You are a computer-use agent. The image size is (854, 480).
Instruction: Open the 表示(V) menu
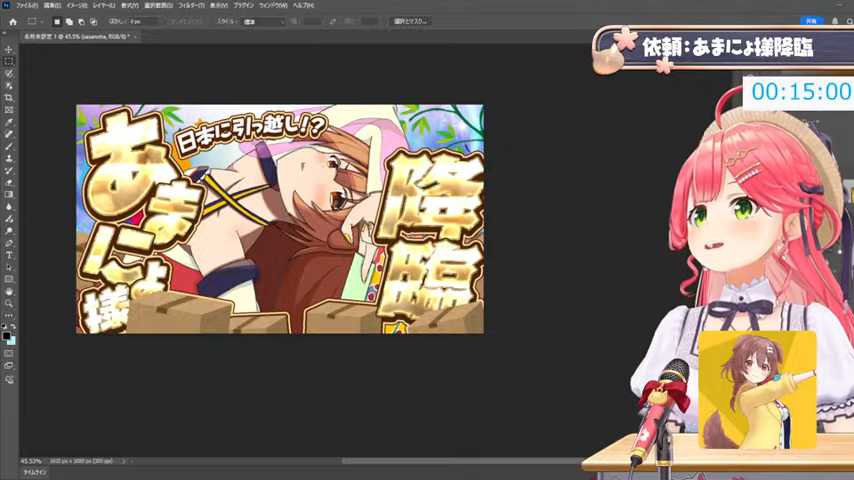click(x=219, y=5)
